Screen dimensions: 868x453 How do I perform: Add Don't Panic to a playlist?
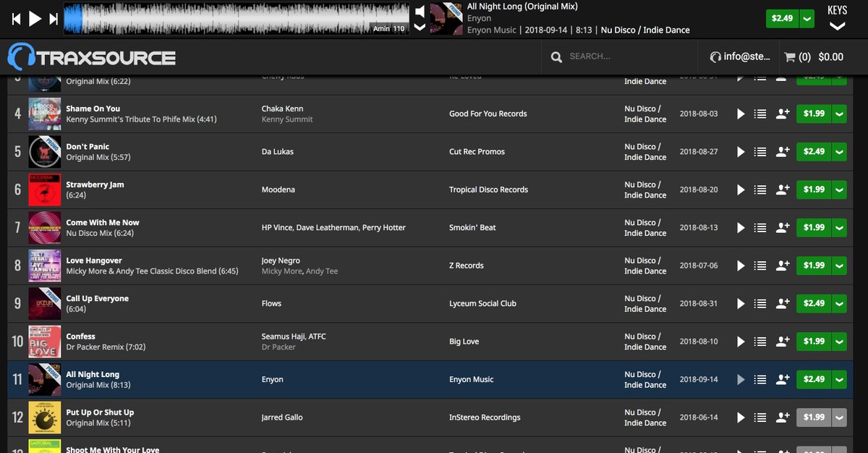tap(759, 151)
